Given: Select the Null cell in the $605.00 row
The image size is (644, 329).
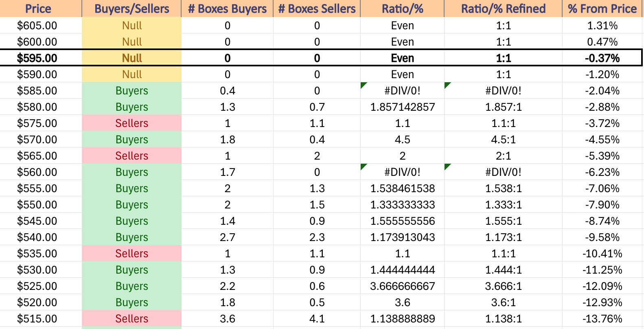Looking at the screenshot, I should pos(131,25).
